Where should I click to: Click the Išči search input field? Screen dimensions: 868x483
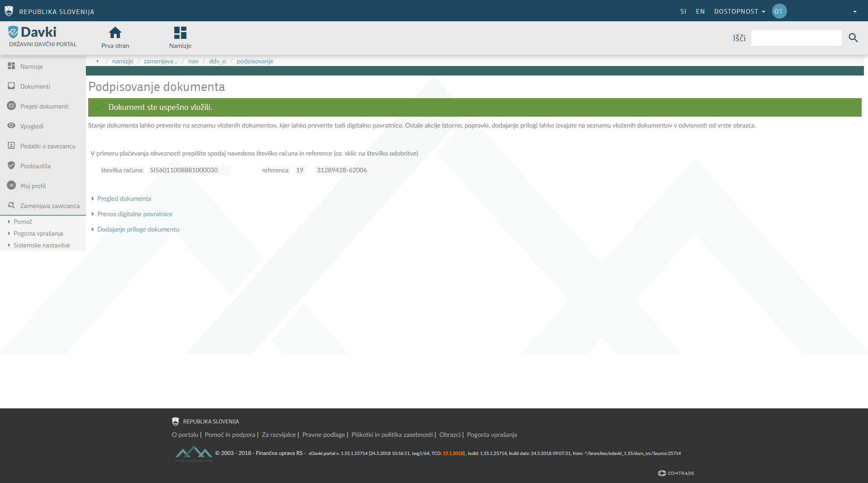point(796,38)
